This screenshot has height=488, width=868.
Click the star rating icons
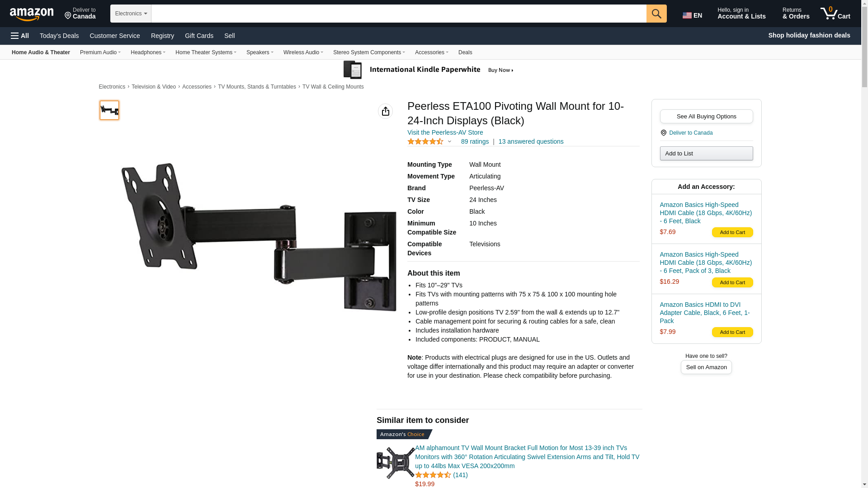pyautogui.click(x=425, y=141)
